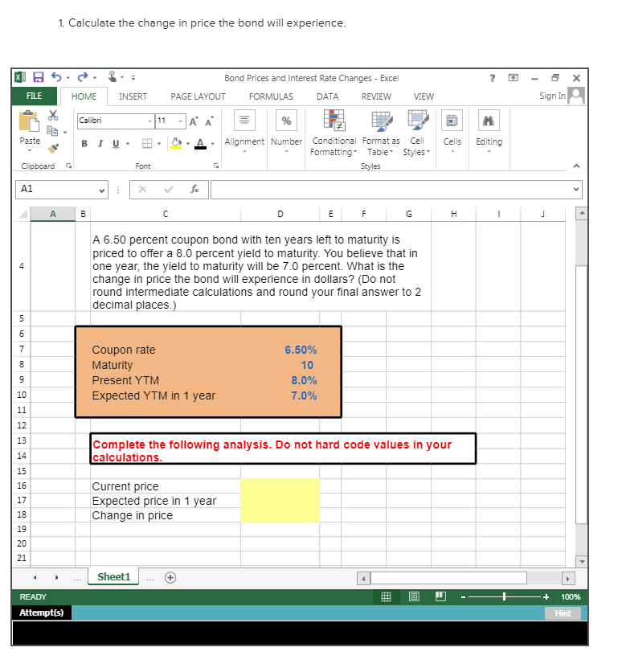Switch to the REVIEW tab
The width and height of the screenshot is (622, 672).
pyautogui.click(x=376, y=96)
